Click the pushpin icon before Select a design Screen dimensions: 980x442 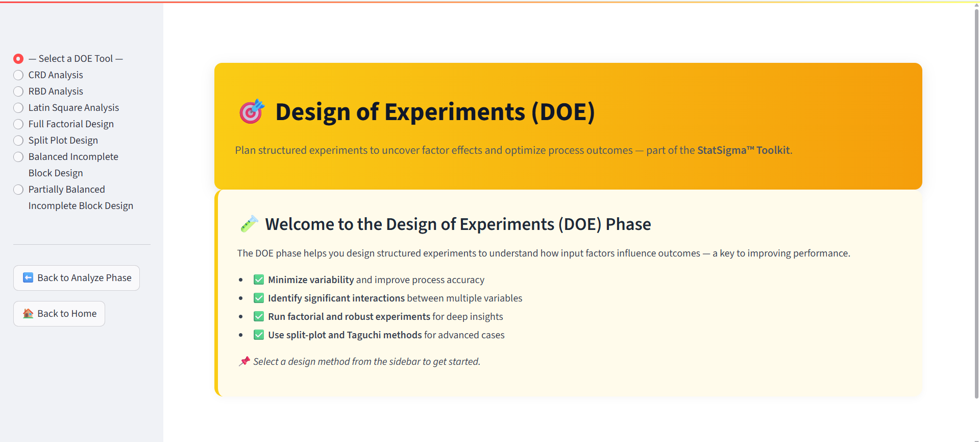tap(244, 361)
